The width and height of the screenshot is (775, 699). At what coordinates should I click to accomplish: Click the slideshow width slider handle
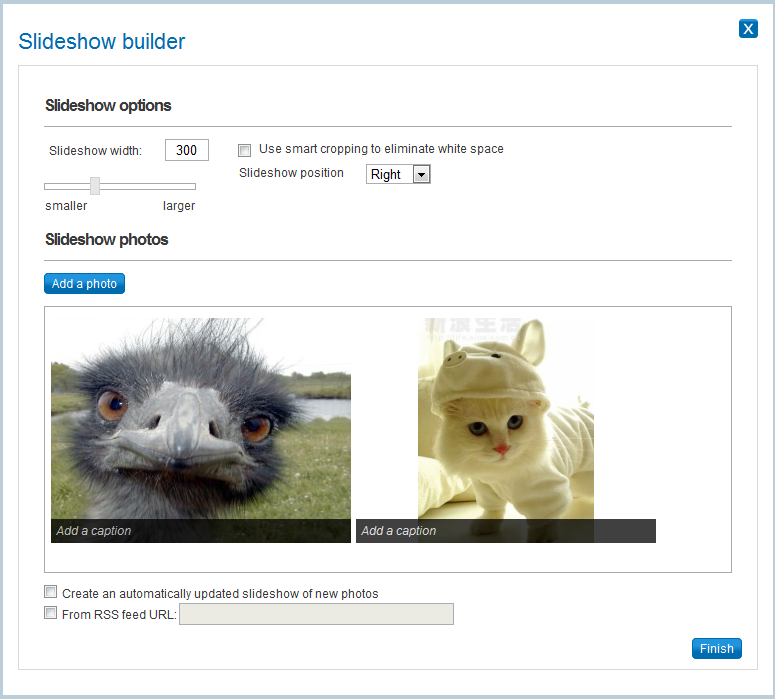[x=95, y=186]
